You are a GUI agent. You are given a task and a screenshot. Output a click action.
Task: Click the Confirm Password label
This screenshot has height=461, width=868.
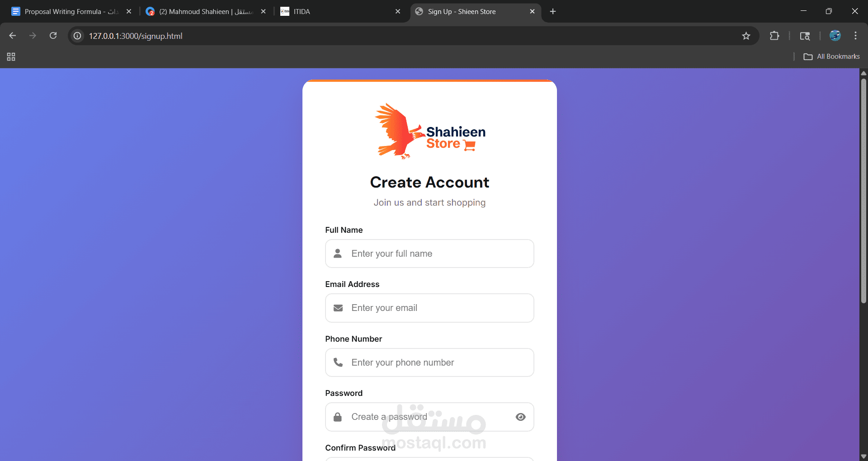[x=360, y=447]
